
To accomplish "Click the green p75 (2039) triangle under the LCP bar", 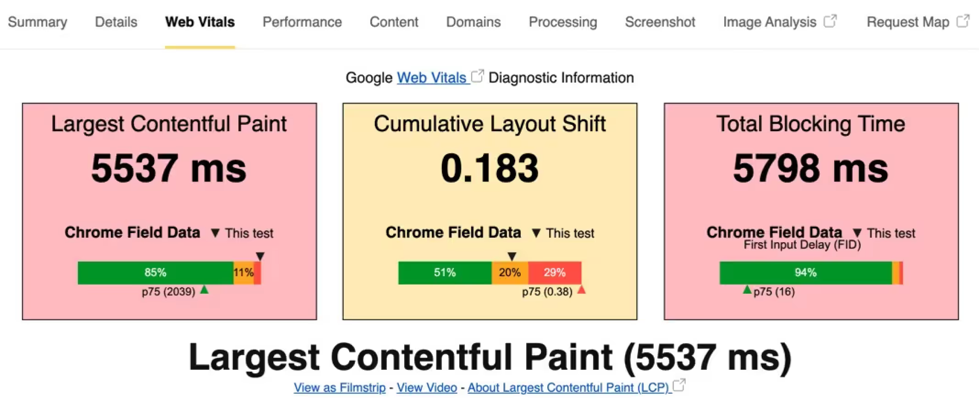I will [204, 290].
